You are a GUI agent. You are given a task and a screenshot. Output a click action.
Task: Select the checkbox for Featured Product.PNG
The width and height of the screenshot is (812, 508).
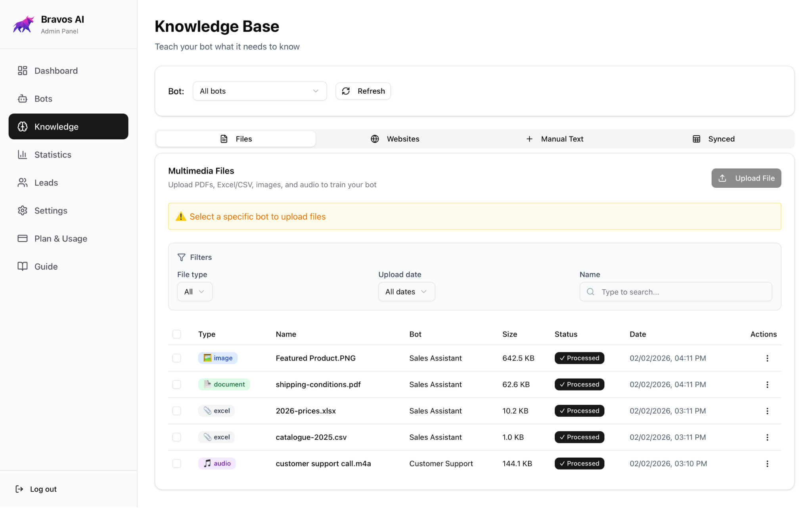176,358
